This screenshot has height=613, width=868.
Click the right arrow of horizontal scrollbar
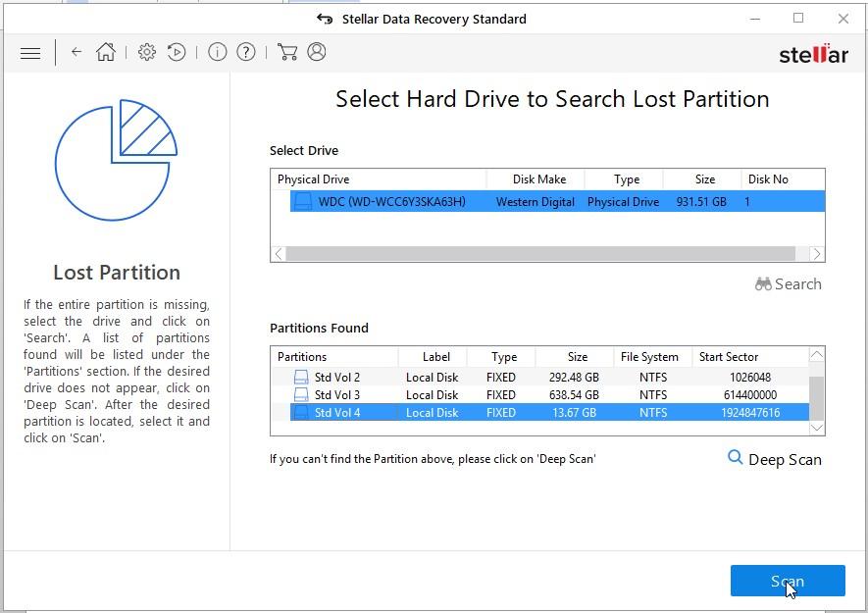(817, 254)
